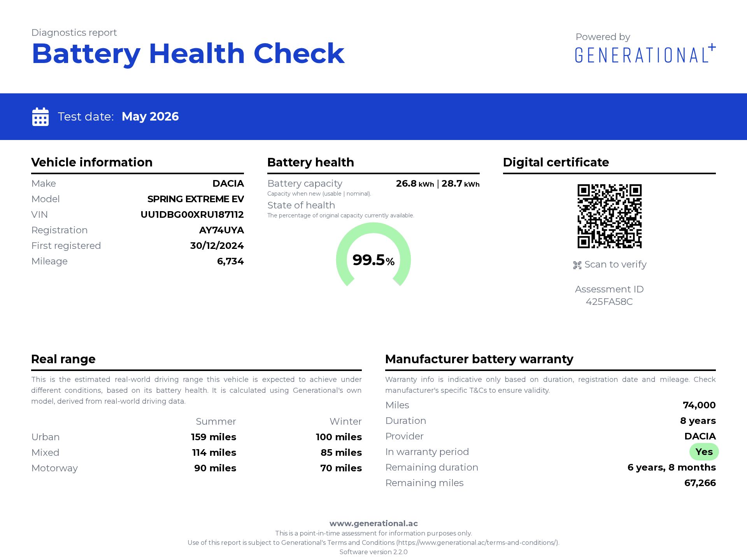
Task: Click the mileage value 6,734
Action: (230, 261)
